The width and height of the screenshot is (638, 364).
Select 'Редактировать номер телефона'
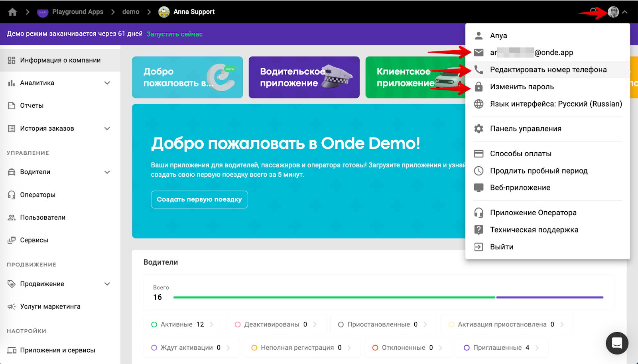[547, 70]
